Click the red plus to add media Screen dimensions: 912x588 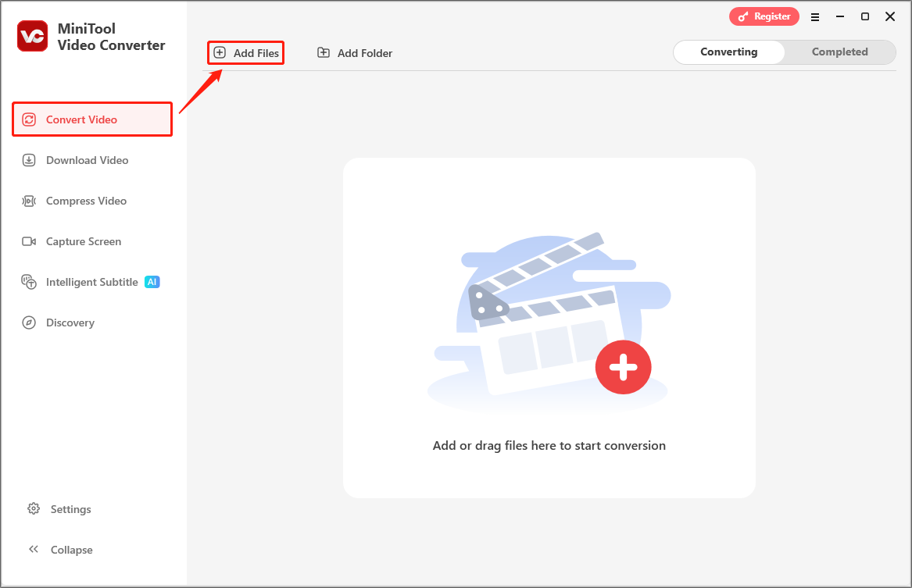(624, 367)
